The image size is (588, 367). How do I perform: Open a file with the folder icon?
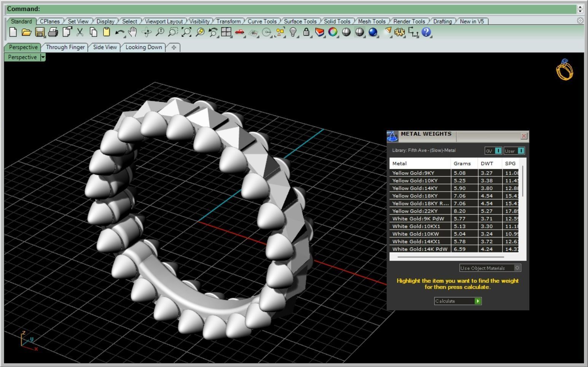(x=26, y=32)
